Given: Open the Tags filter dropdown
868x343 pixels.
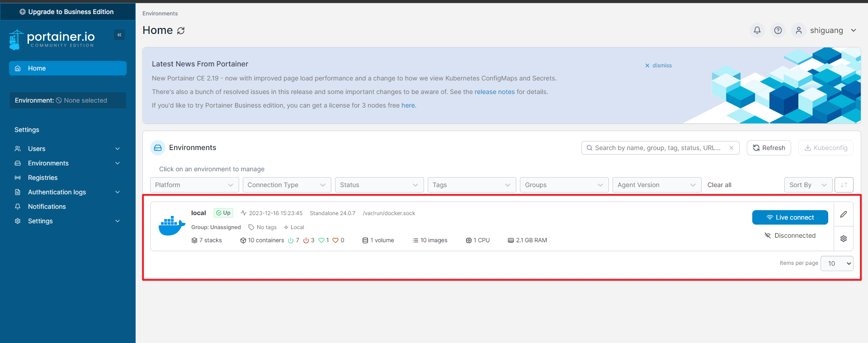Looking at the screenshot, I should click(472, 185).
